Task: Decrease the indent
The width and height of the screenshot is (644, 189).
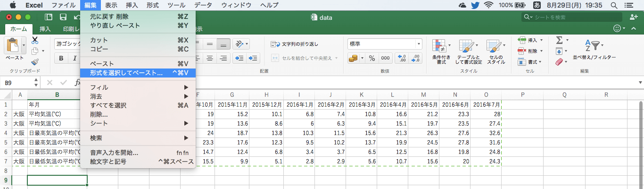Action: pos(240,58)
